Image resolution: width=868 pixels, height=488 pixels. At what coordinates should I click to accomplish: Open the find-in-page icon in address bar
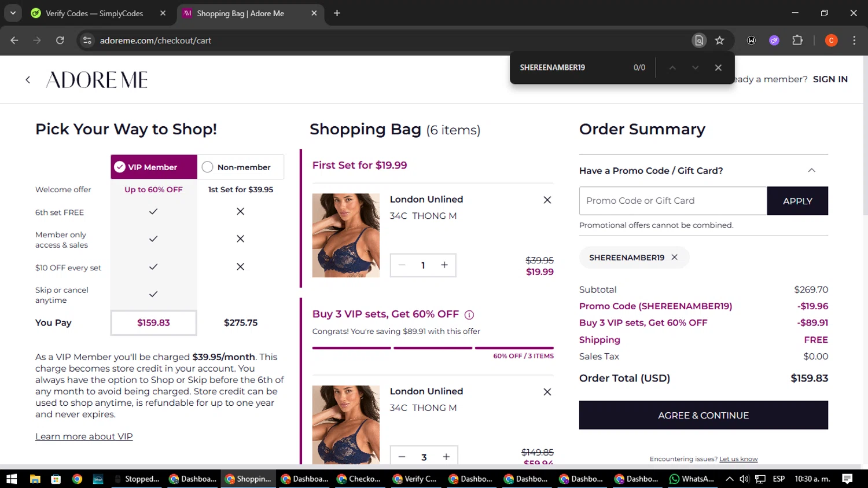[699, 41]
